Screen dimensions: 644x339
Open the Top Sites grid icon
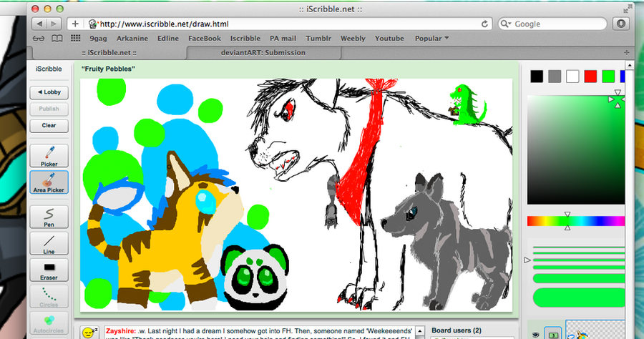pyautogui.click(x=76, y=38)
